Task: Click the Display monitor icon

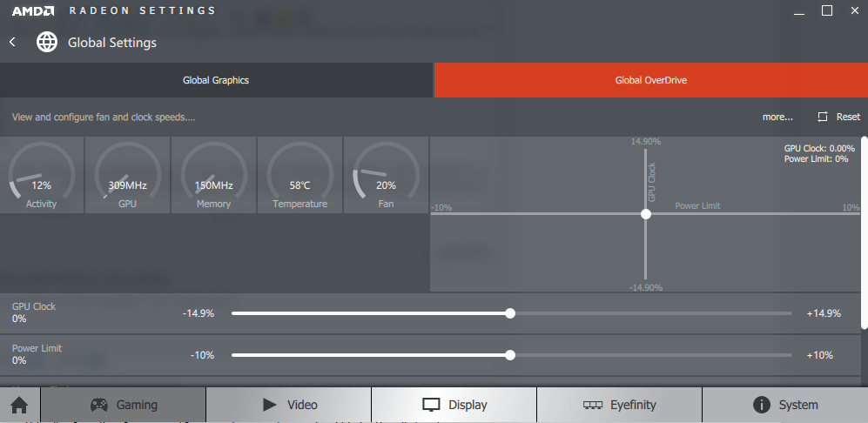Action: click(x=431, y=405)
